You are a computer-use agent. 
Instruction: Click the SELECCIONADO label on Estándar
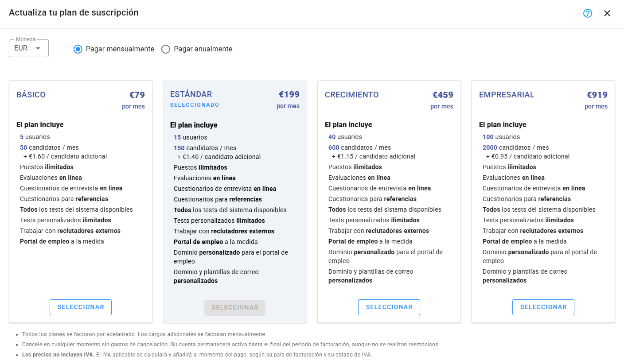(x=195, y=105)
